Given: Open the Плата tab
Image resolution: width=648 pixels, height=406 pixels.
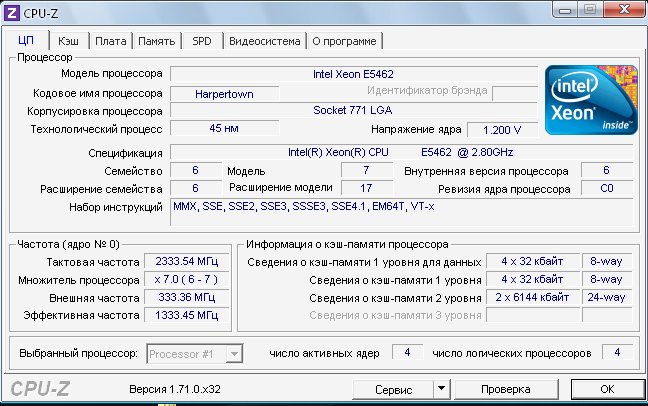Looking at the screenshot, I should 111,41.
